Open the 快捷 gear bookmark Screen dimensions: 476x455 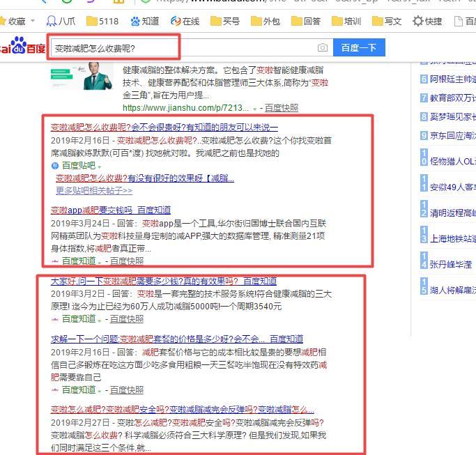coord(427,21)
